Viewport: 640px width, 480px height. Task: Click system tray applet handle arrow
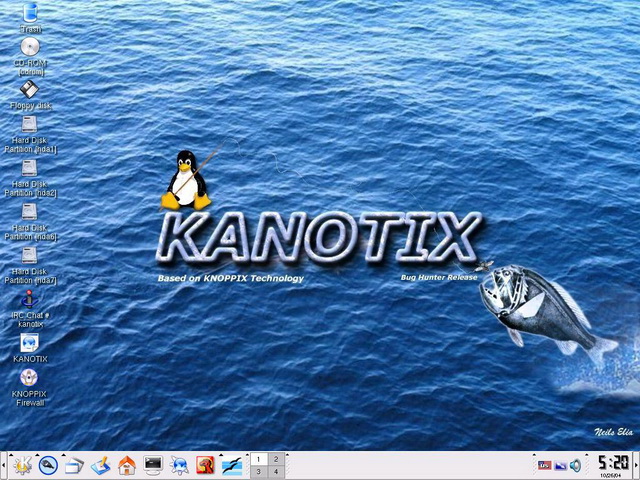pyautogui.click(x=534, y=454)
